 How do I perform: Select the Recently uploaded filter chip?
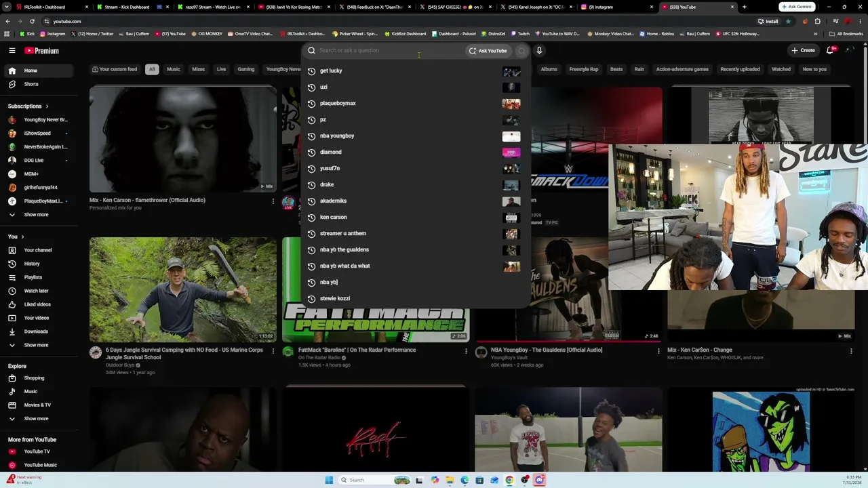(x=740, y=69)
